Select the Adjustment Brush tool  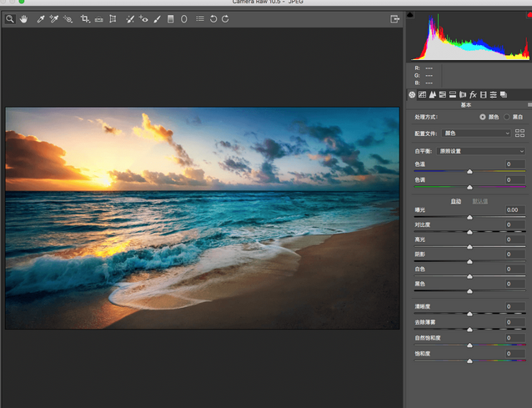157,19
